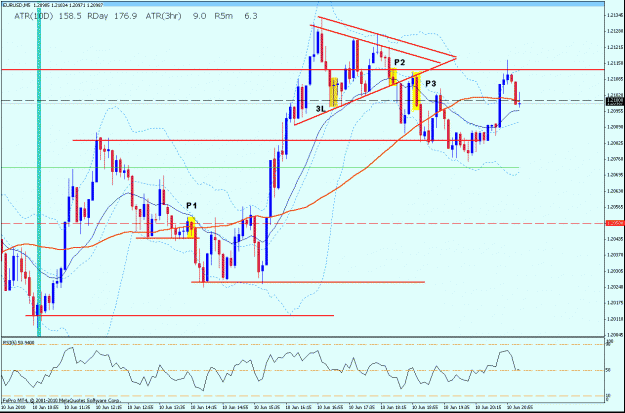The height and width of the screenshot is (413, 625).
Task: Click the RDay label
Action: click(x=99, y=16)
